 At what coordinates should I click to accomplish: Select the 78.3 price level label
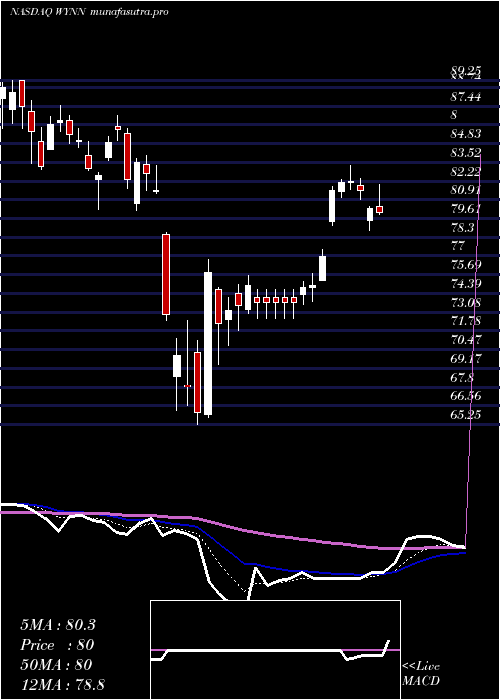462,228
